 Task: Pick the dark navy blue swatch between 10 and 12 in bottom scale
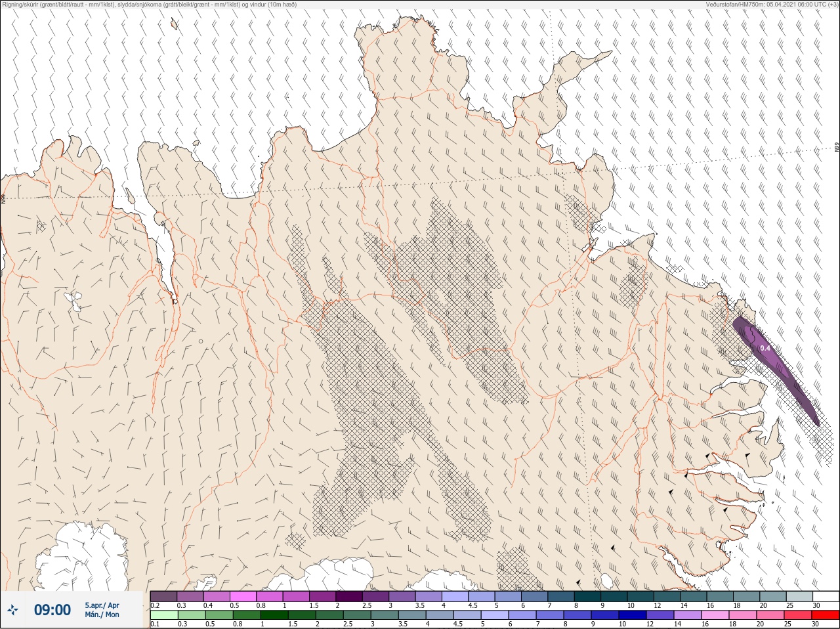pyautogui.click(x=633, y=615)
